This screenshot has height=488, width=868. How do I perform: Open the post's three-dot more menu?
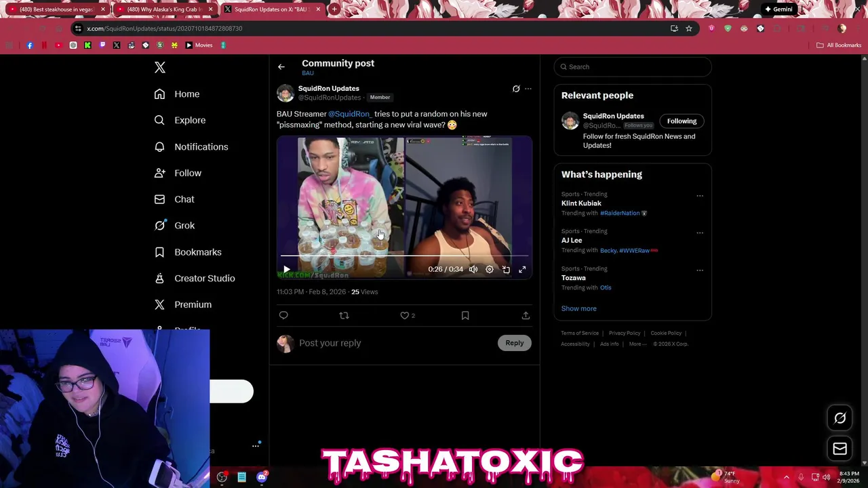[528, 89]
